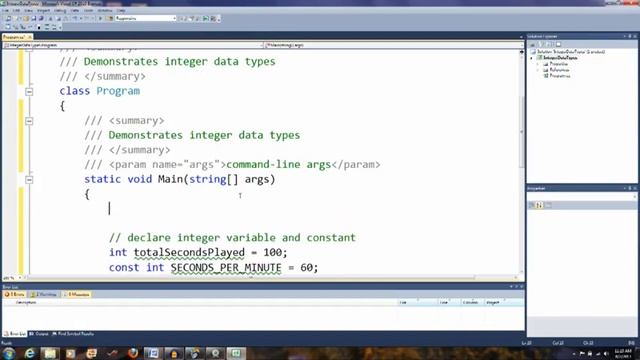Screen dimensions: 640x360
Task: Open Windows Explorer from the taskbar
Action: click(x=50, y=353)
